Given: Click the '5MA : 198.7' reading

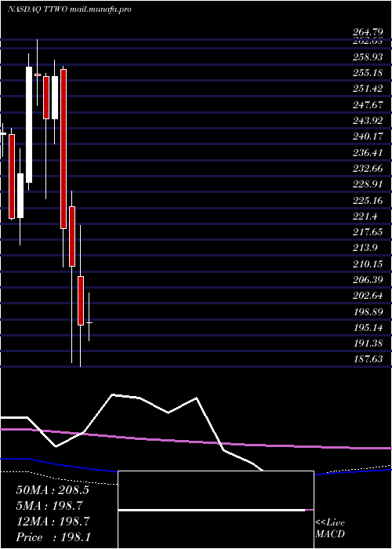Looking at the screenshot, I should click(49, 506).
